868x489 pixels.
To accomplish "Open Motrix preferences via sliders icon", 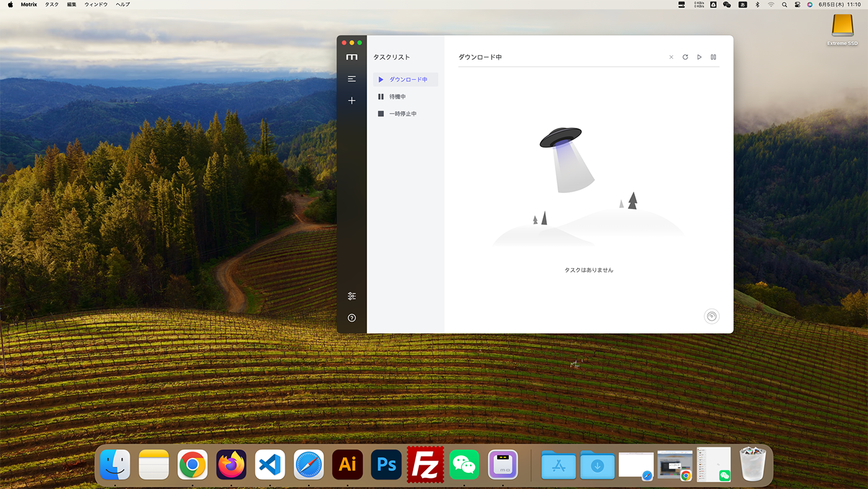I will [352, 296].
